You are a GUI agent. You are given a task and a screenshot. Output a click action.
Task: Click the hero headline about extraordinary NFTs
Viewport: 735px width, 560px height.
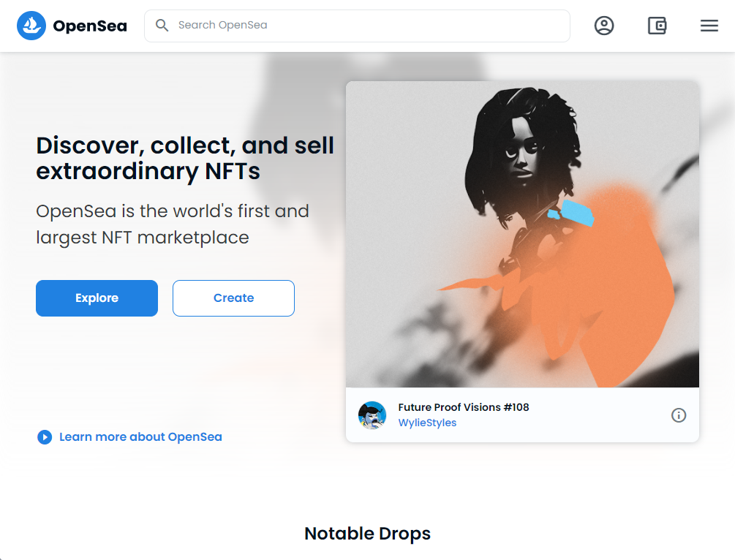[185, 158]
